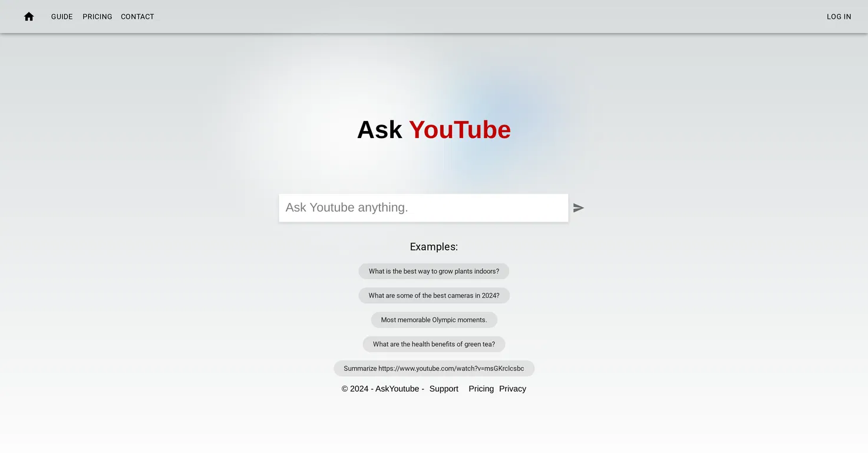Submit query with the send arrow icon
Image resolution: width=868 pixels, height=453 pixels.
579,208
